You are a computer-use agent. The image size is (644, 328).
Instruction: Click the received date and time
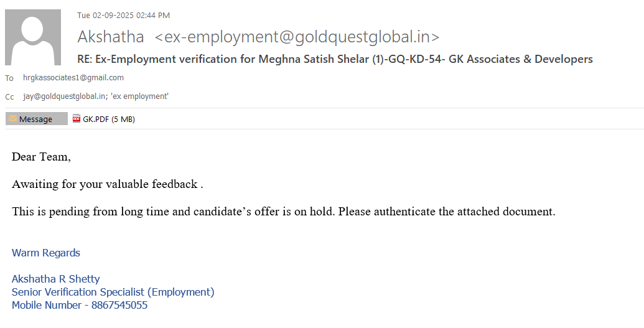[123, 16]
